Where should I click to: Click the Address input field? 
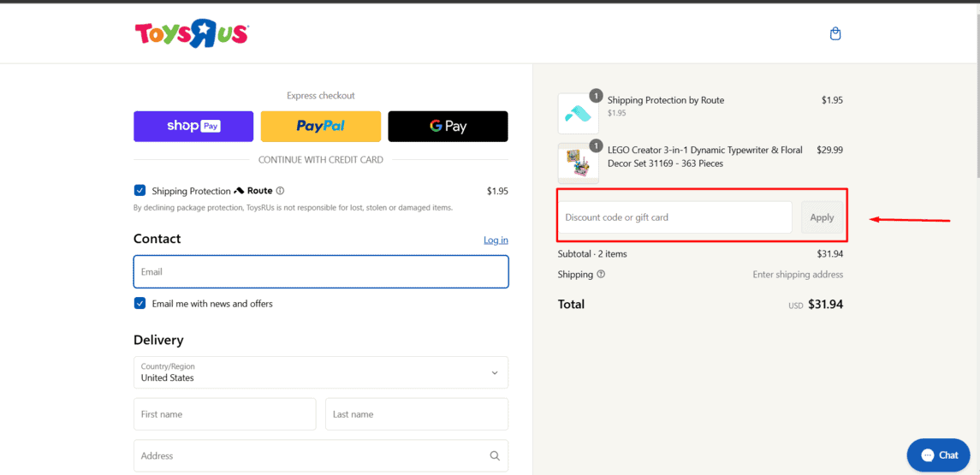tap(321, 455)
